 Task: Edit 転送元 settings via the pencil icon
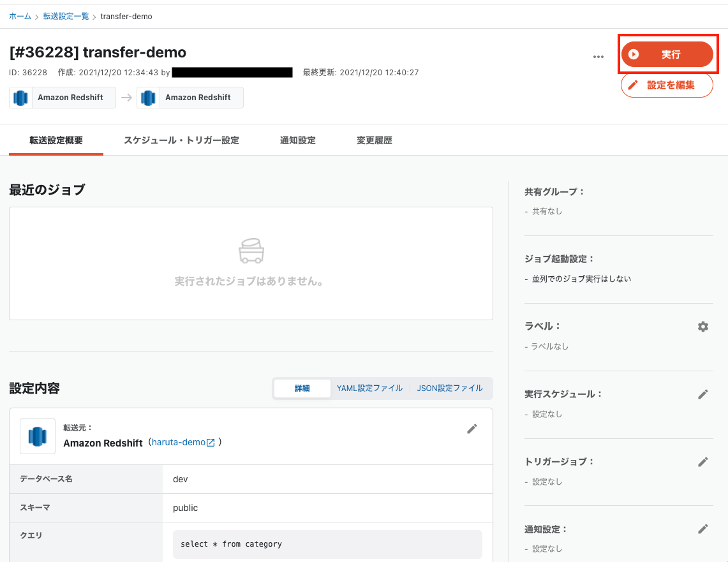point(472,429)
